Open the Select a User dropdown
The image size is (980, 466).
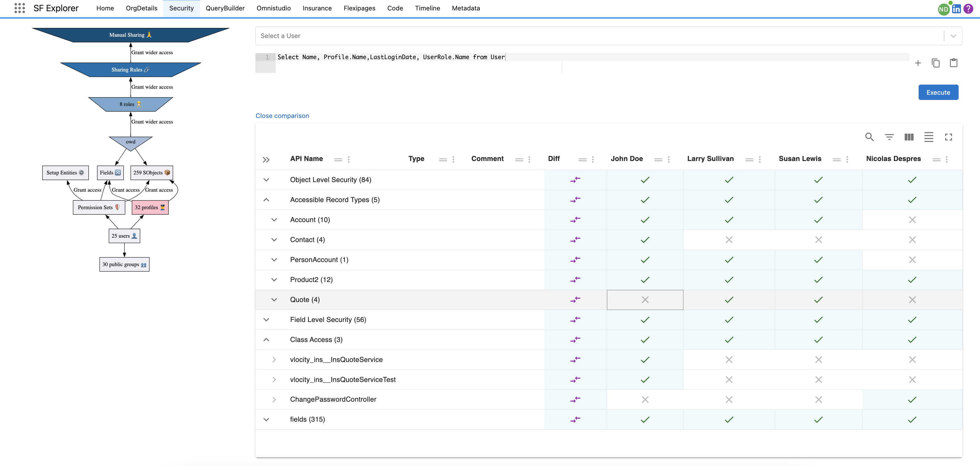(x=608, y=36)
